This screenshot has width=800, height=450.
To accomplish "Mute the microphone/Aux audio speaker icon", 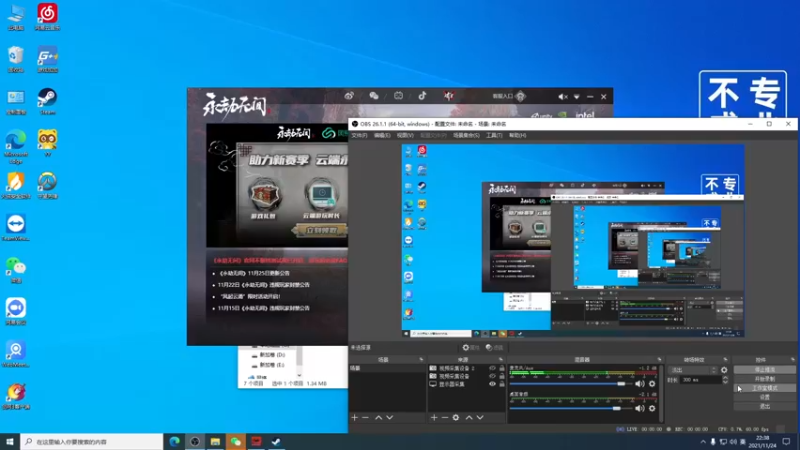I will [639, 384].
